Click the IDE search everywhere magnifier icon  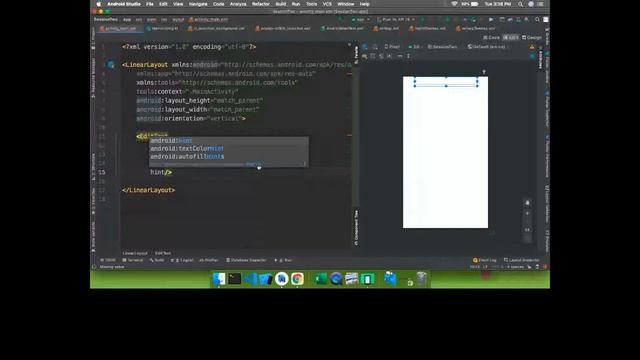537,19
